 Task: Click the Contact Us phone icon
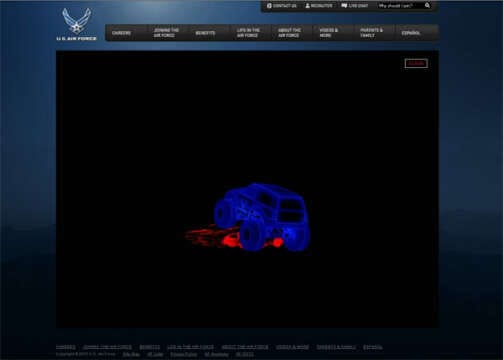(x=269, y=6)
